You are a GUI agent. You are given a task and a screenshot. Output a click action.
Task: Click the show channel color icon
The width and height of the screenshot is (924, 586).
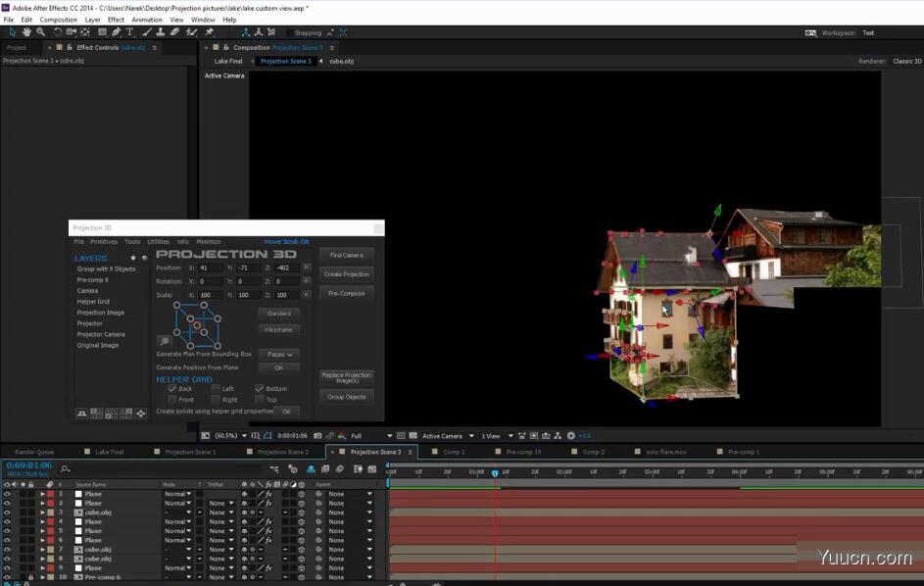click(x=341, y=436)
